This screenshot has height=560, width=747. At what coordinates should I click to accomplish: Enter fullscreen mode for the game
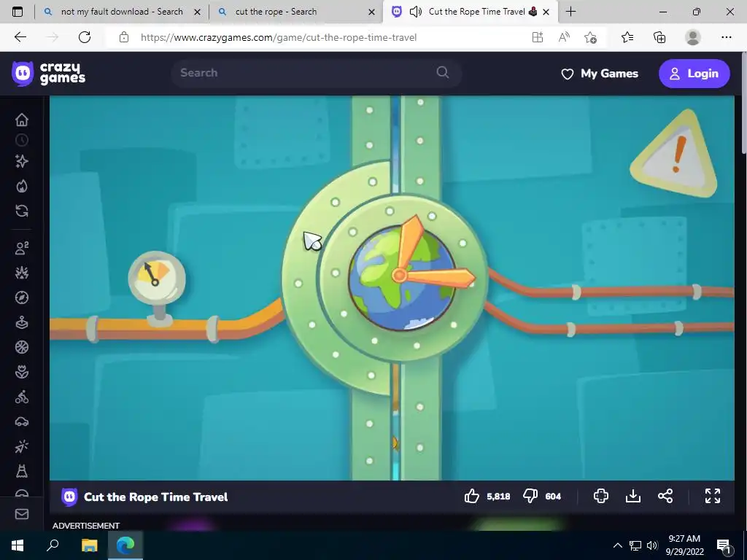(x=713, y=496)
